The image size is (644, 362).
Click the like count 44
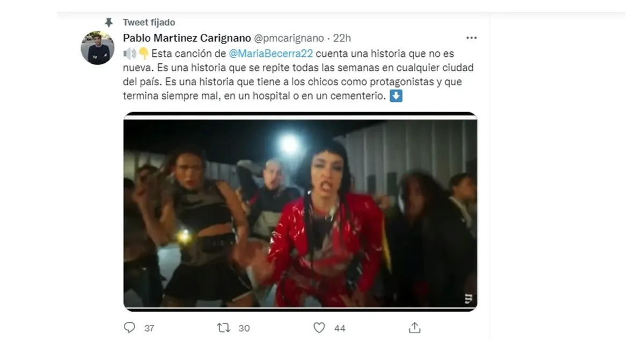pyautogui.click(x=339, y=328)
